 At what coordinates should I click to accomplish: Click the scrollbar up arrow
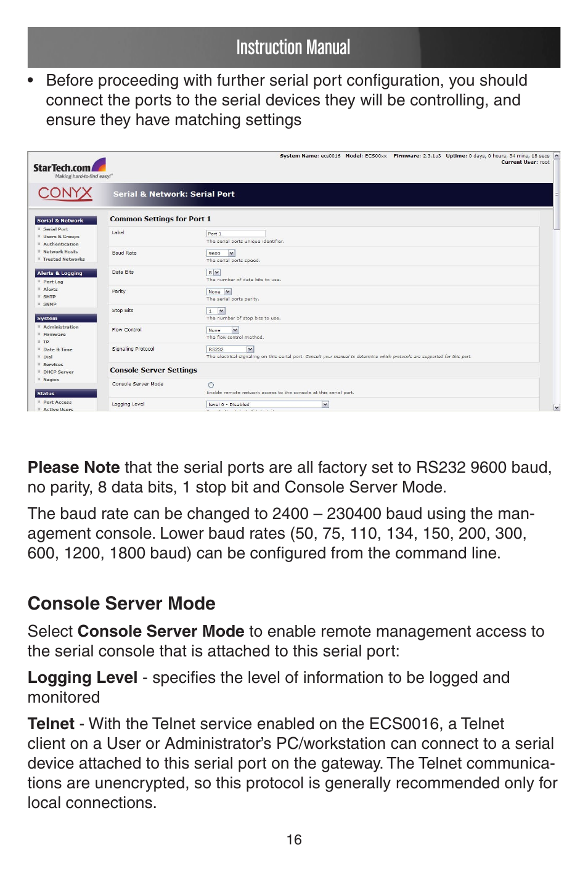[x=557, y=156]
